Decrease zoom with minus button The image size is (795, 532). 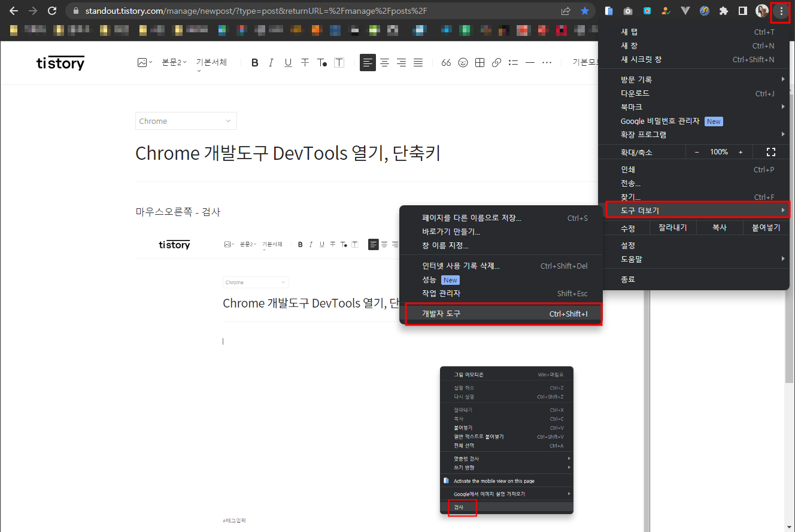tap(697, 152)
